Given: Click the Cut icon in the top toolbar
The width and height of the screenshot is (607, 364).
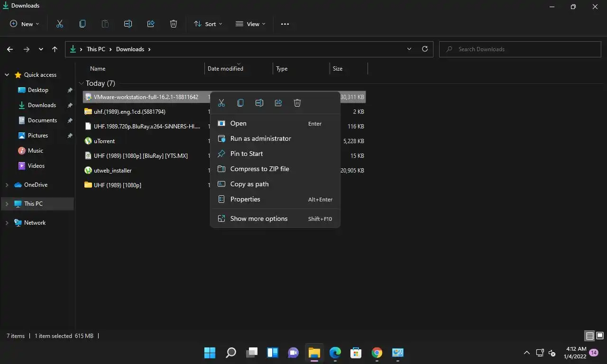Looking at the screenshot, I should [60, 24].
